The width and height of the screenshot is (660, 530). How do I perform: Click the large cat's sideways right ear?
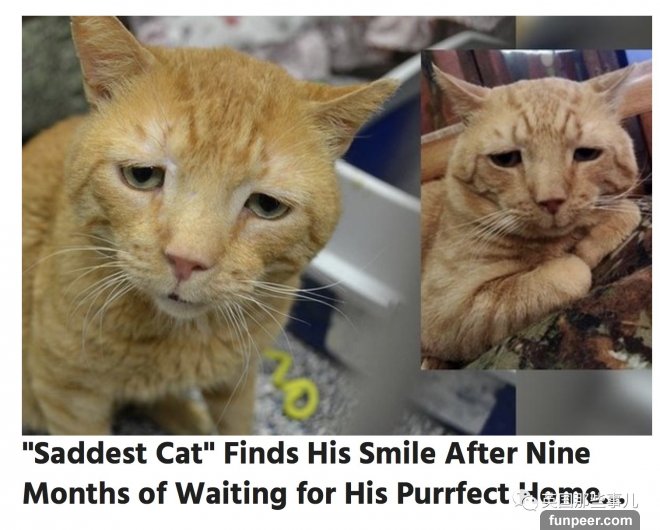click(354, 111)
